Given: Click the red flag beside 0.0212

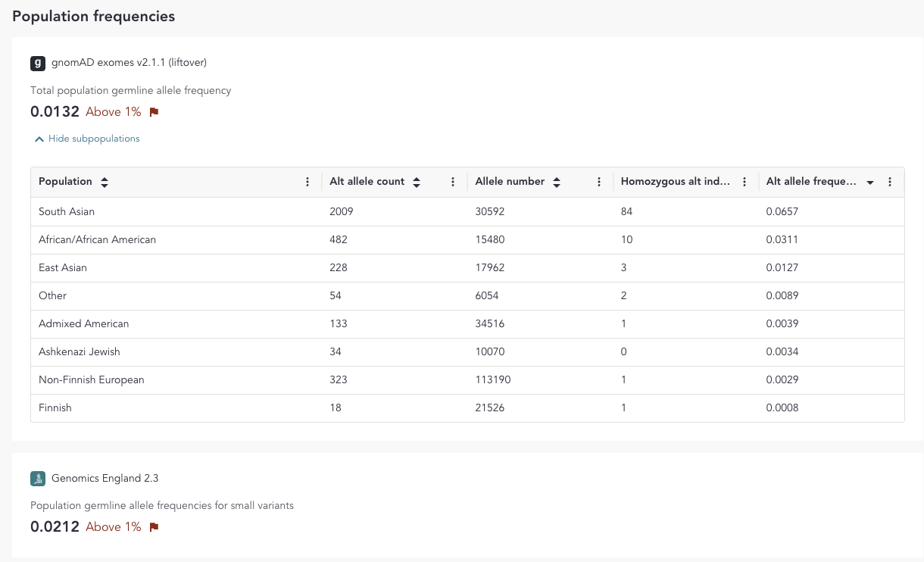Looking at the screenshot, I should pyautogui.click(x=154, y=527).
